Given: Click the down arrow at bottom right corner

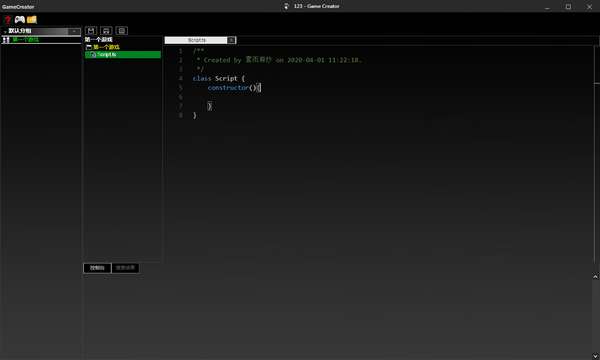Looking at the screenshot, I should pyautogui.click(x=595, y=356).
